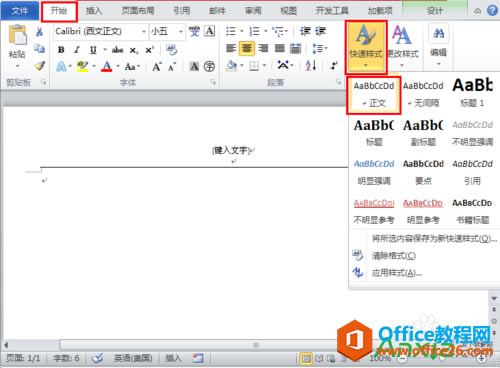Select the Heading 1 style thumbnail
Screen dimensions: 500x368
pos(472,93)
